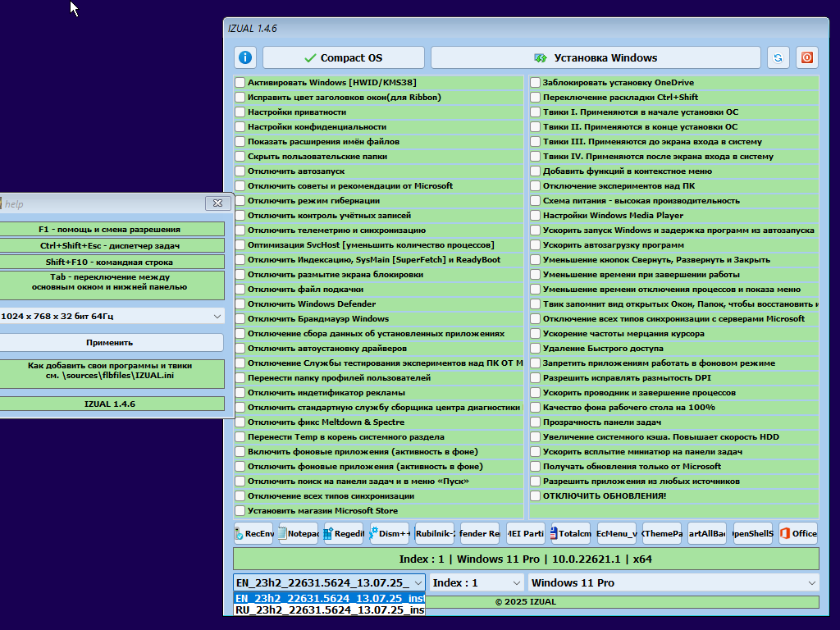
Task: Check Качество фона рабочего стола на 100%
Action: click(x=535, y=407)
